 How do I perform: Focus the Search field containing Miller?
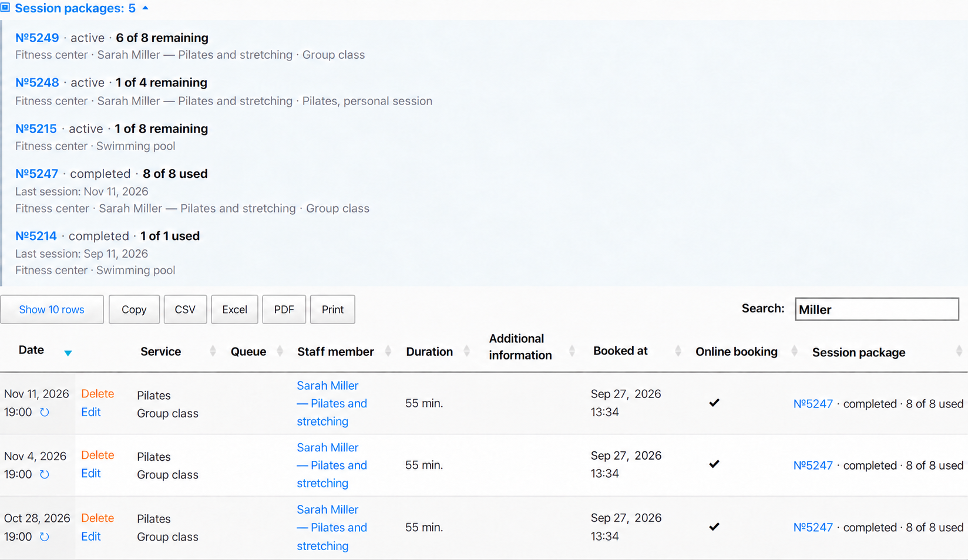click(x=876, y=309)
